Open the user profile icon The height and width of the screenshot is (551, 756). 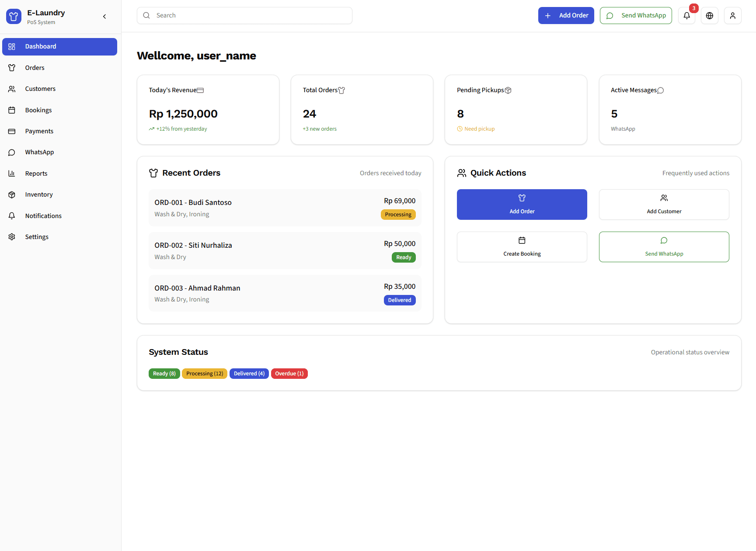[x=733, y=15]
